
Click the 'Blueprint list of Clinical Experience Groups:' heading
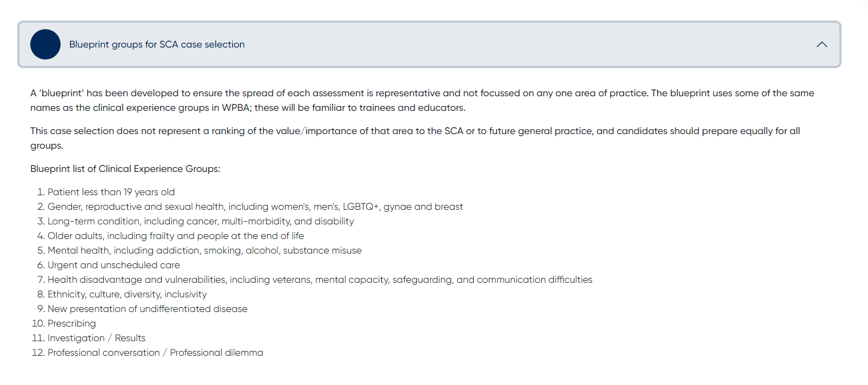coord(125,169)
